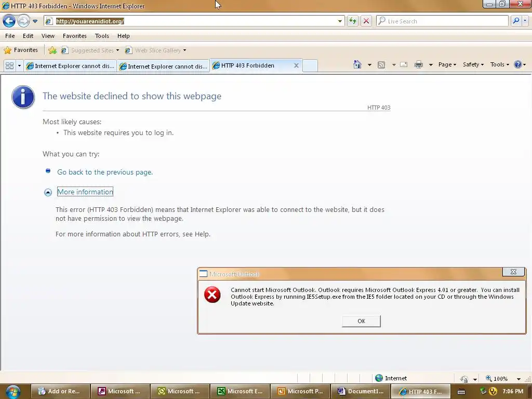Screen dimensions: 532x399
Task: Open the Edit menu
Action: click(x=28, y=36)
